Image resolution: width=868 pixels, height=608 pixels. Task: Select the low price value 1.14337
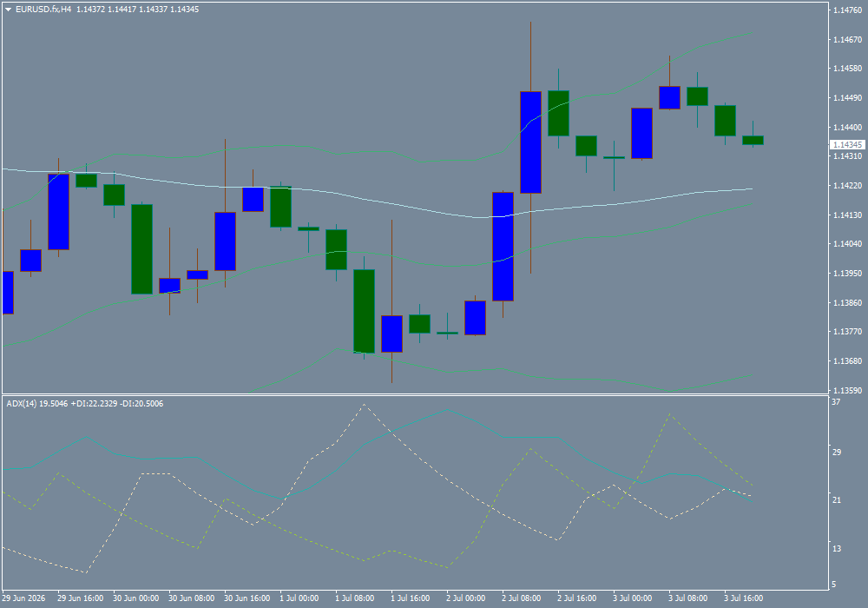point(153,10)
